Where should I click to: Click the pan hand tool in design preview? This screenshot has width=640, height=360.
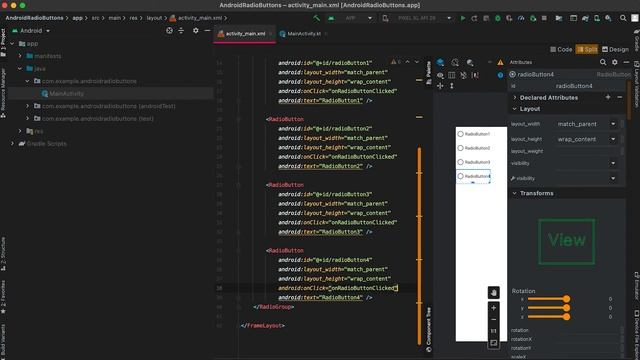tap(493, 292)
